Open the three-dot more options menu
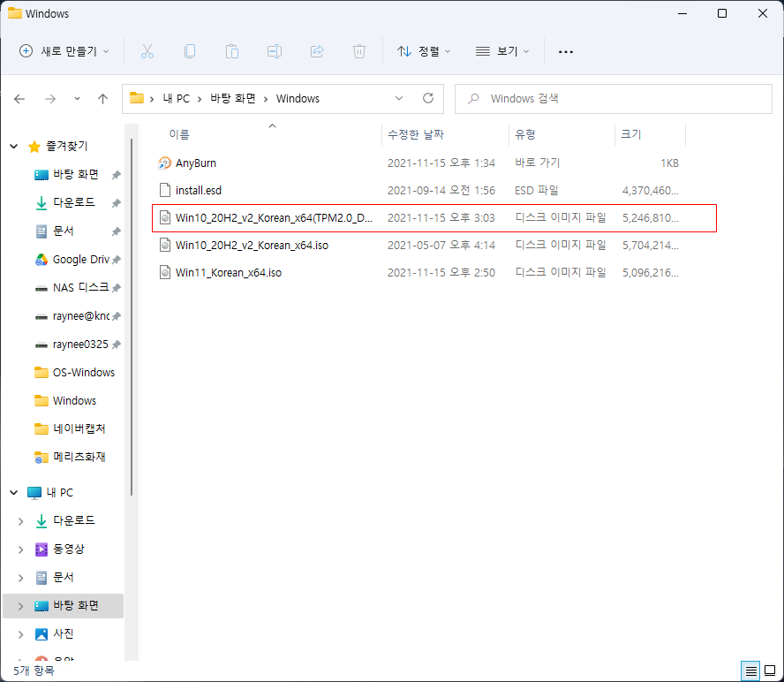Screen dimensions: 784x682 [566, 51]
